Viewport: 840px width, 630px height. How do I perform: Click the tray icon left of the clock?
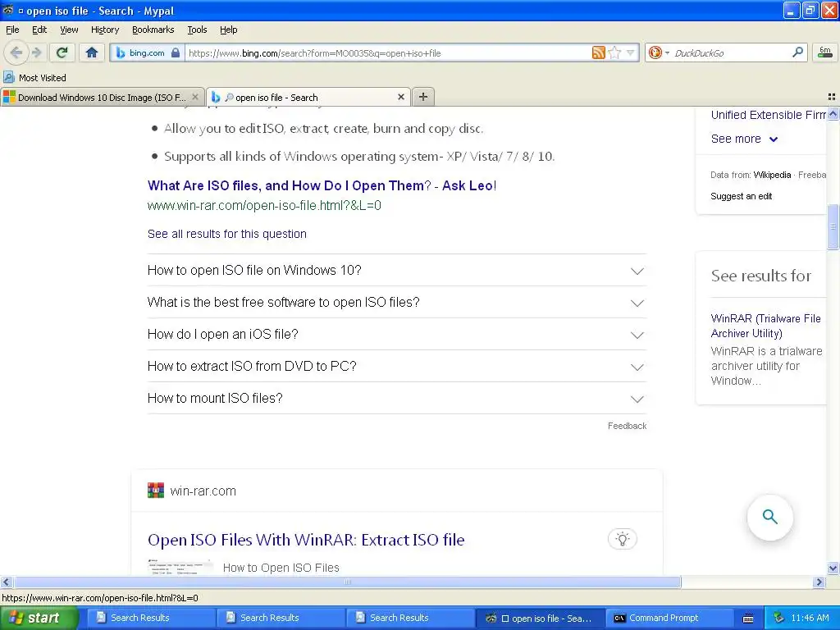click(779, 618)
